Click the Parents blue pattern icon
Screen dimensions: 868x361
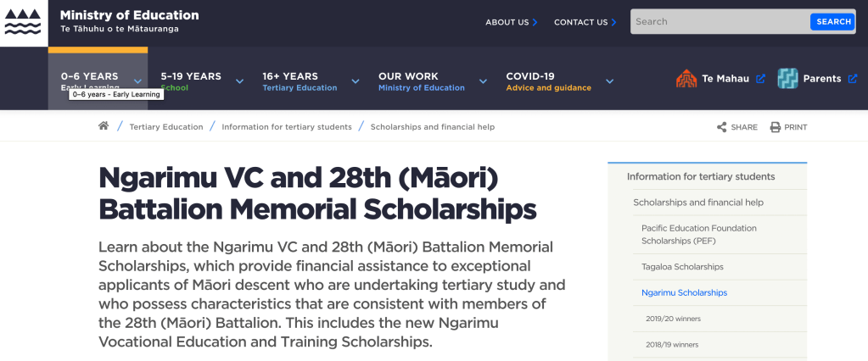[x=788, y=79]
